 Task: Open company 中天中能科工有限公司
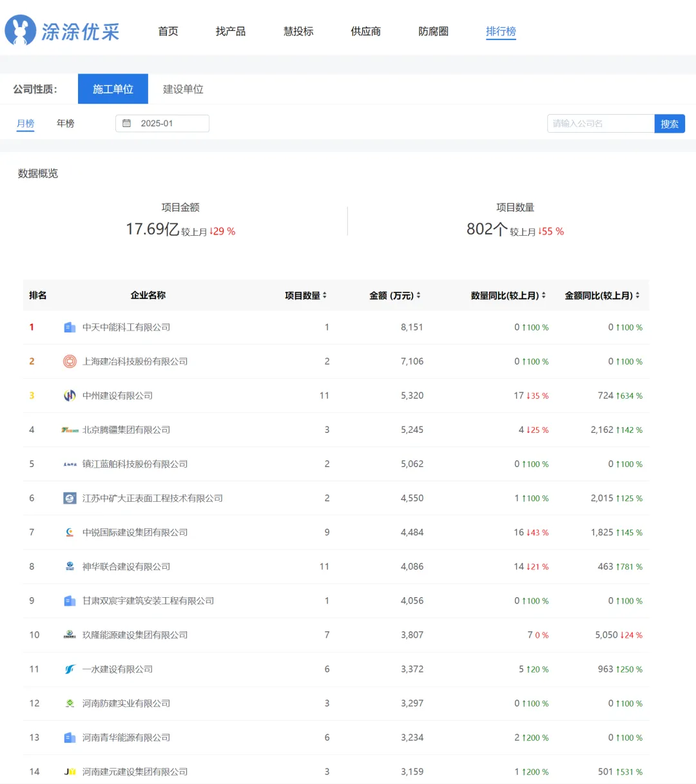coord(126,327)
